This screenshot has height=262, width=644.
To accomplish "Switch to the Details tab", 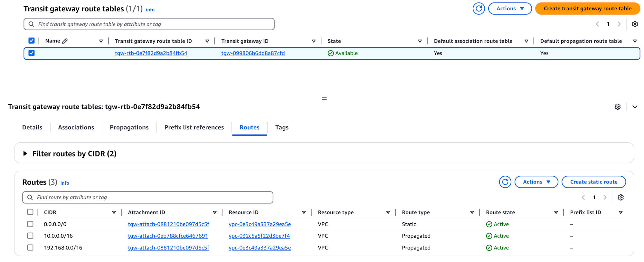I will point(32,127).
